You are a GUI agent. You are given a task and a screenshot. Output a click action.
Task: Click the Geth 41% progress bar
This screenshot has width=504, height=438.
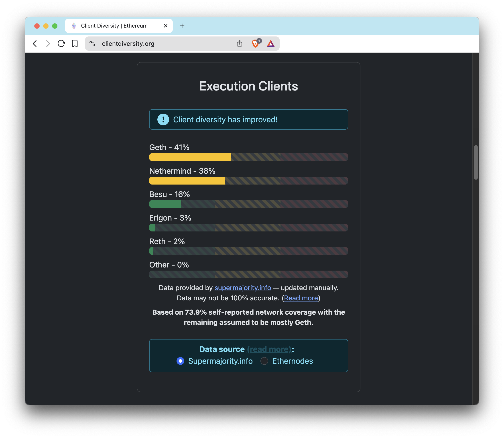tap(190, 157)
